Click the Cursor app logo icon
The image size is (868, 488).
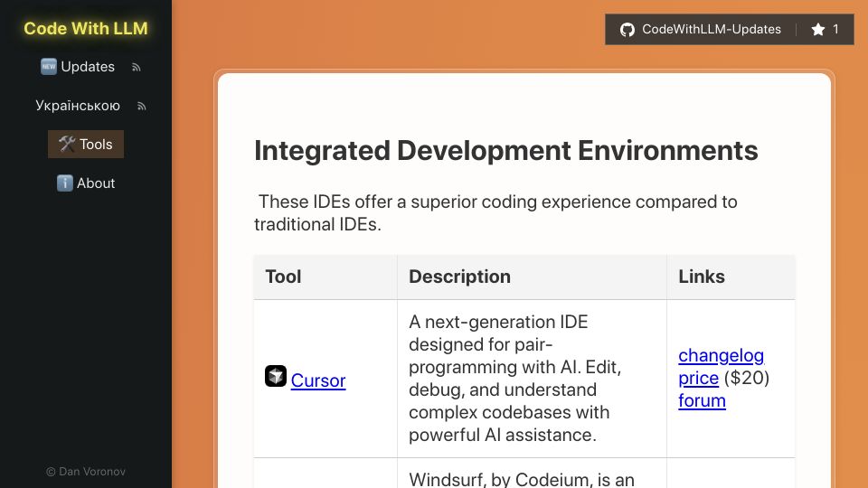(x=276, y=376)
